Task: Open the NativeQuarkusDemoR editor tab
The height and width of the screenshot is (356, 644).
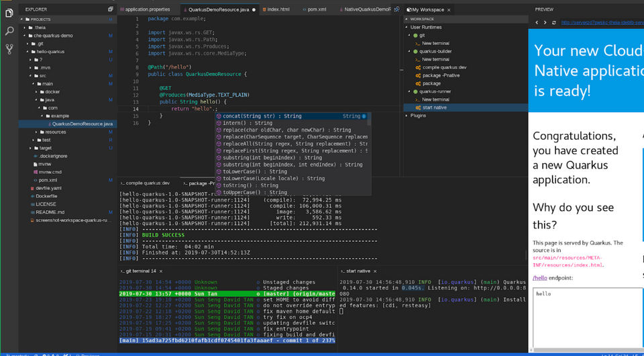Action: 366,9
